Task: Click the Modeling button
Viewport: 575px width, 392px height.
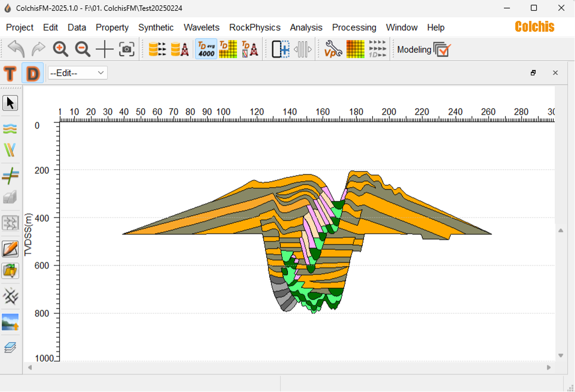Action: click(x=424, y=49)
